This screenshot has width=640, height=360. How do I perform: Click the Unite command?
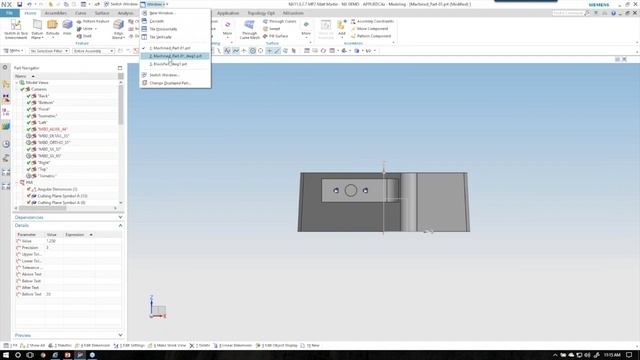click(x=86, y=29)
